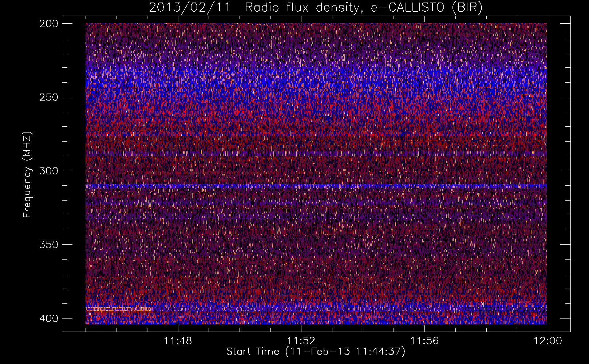Click the 12:00 time tick label

548,341
